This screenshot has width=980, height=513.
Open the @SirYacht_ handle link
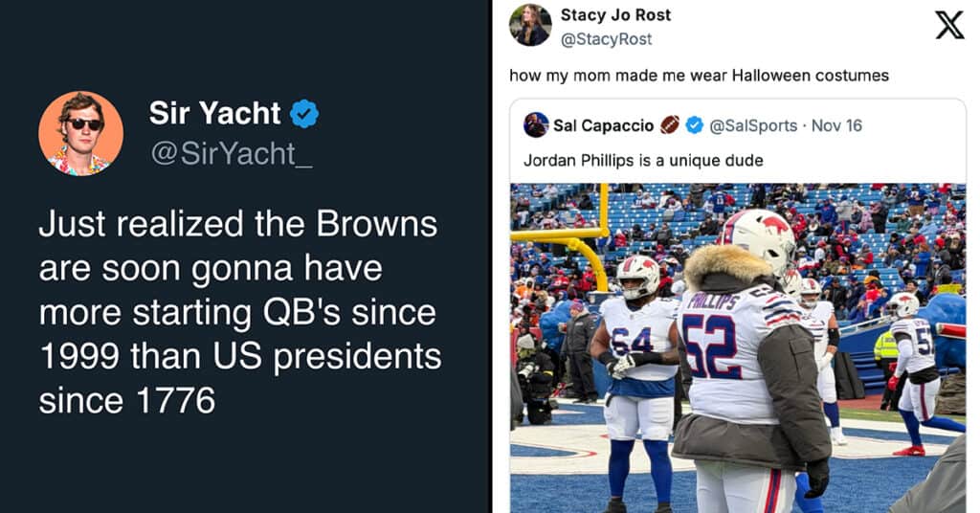point(231,152)
